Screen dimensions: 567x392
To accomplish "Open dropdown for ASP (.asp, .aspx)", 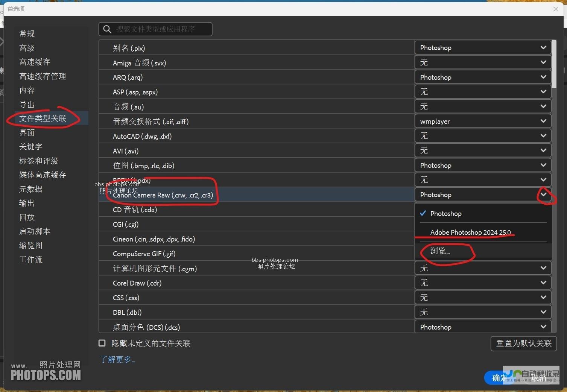I will pyautogui.click(x=483, y=92).
